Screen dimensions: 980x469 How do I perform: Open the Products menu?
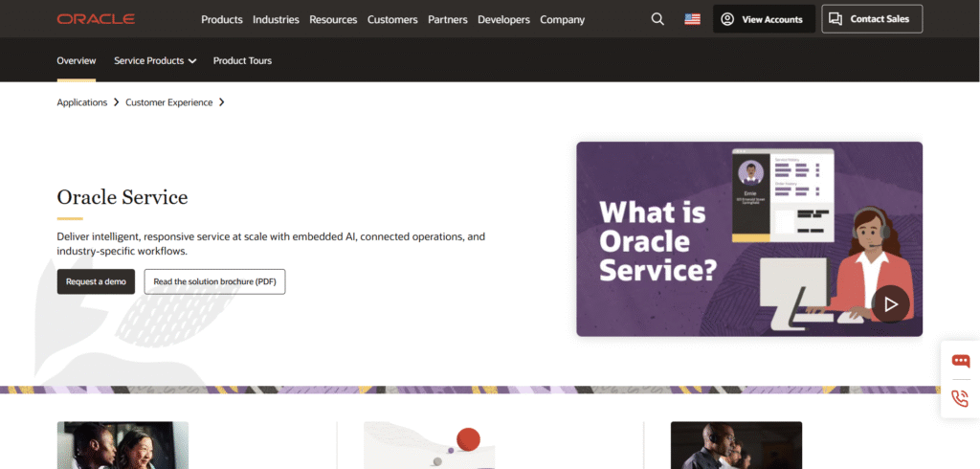click(222, 19)
